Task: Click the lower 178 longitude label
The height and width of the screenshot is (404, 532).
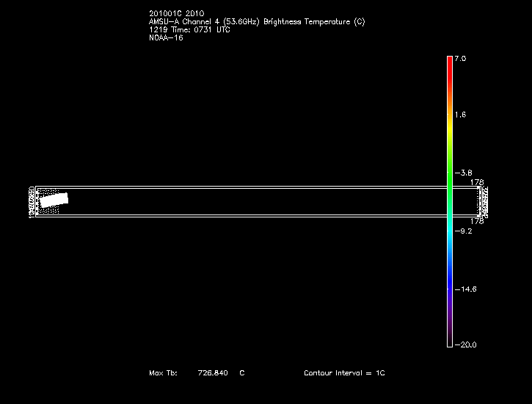Action: 477,220
